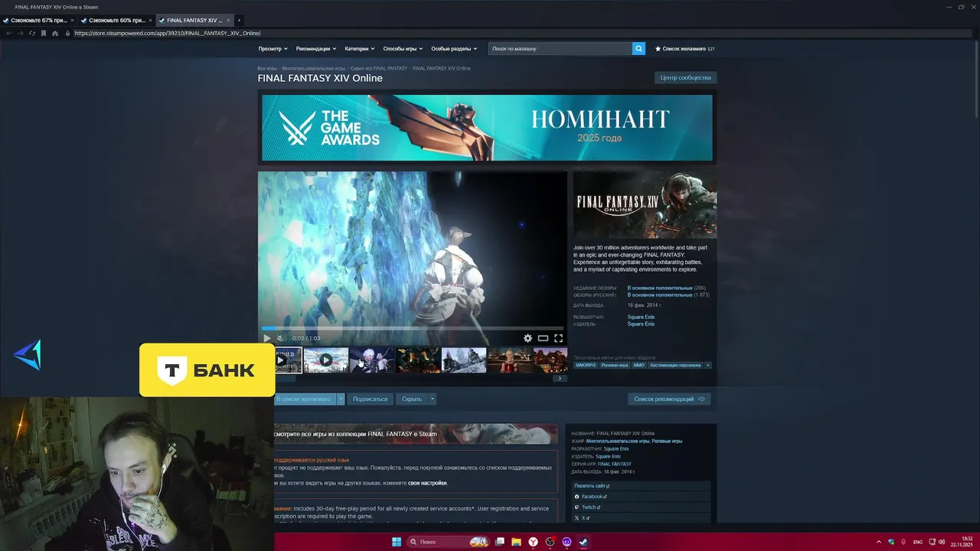Open The Game Awards nominee banner
Screen dimensions: 980x551
(487, 128)
